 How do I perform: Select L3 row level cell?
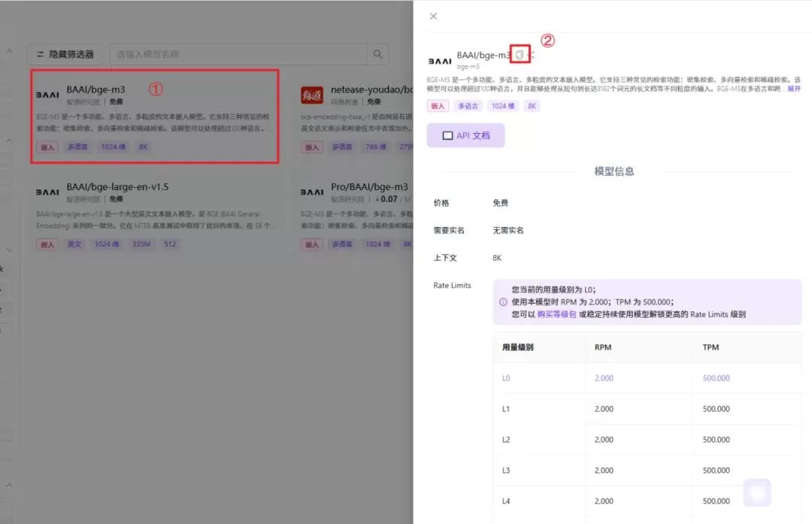(506, 470)
